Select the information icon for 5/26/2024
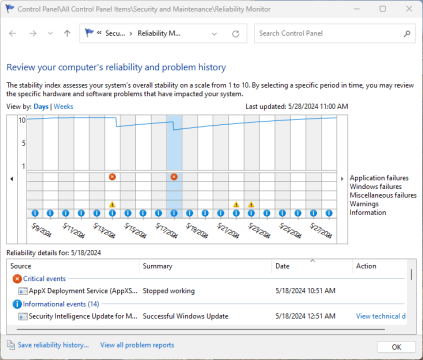Image resolution: width=423 pixels, height=360 pixels. [298, 213]
